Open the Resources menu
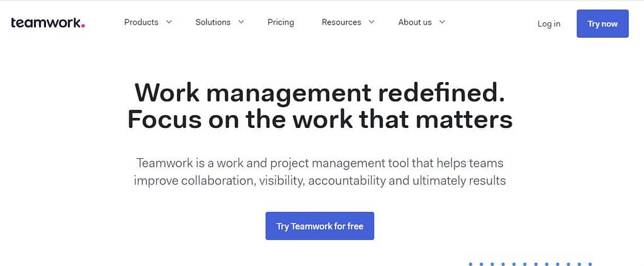644x266 pixels. pyautogui.click(x=341, y=22)
